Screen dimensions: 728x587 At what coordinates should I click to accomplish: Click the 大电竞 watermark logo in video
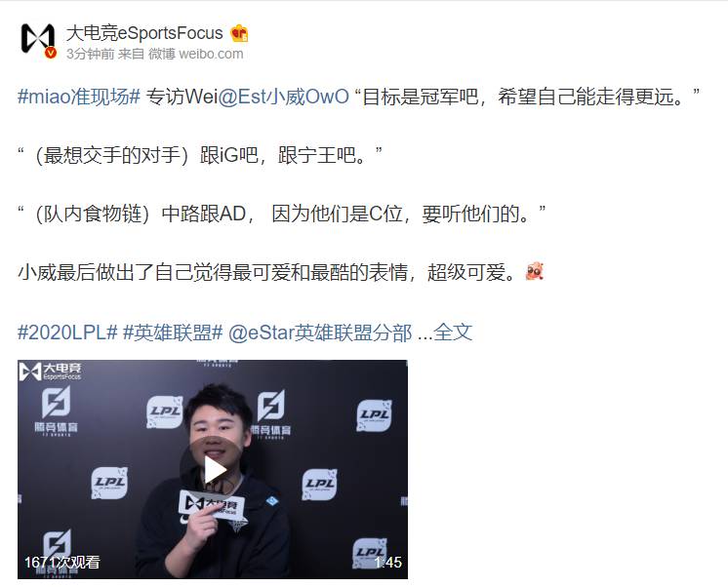tap(50, 372)
